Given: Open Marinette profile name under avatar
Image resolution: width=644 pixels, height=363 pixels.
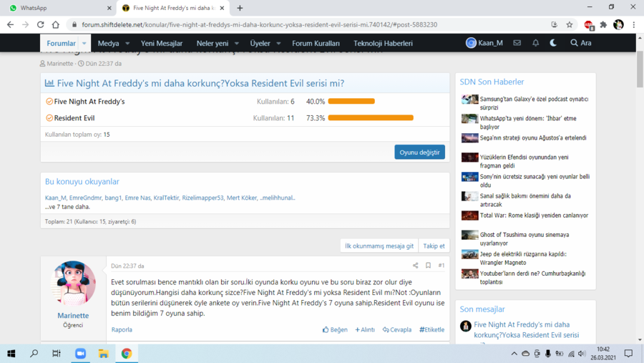Looking at the screenshot, I should point(73,315).
